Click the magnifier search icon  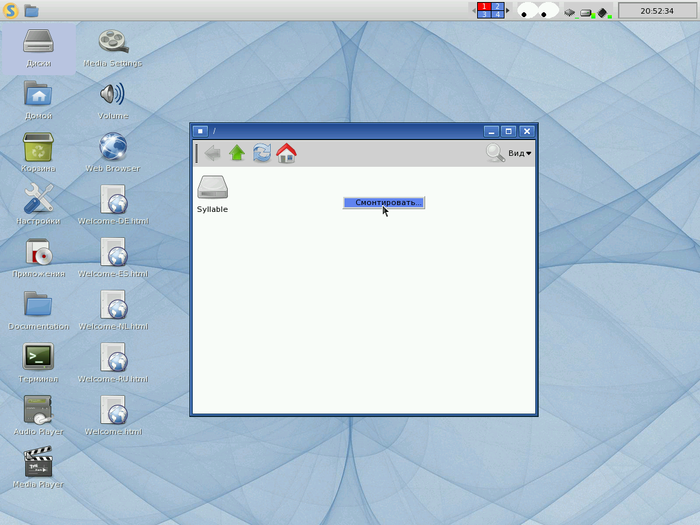coord(495,153)
